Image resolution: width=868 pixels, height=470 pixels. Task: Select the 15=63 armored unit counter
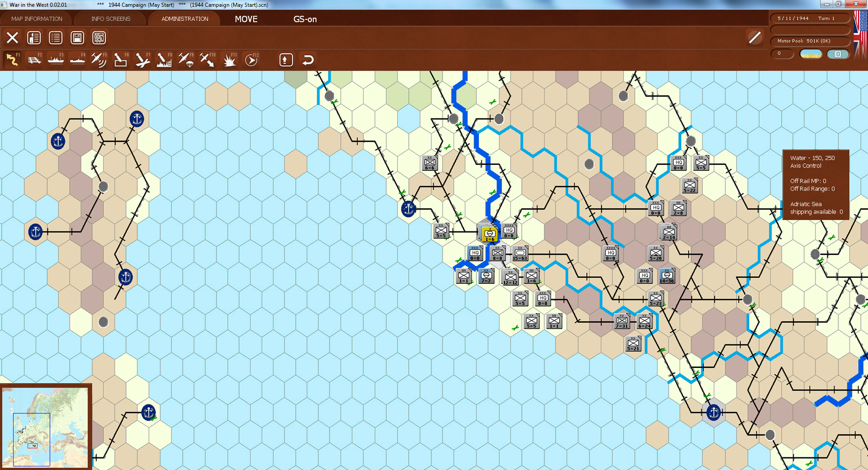click(x=520, y=254)
